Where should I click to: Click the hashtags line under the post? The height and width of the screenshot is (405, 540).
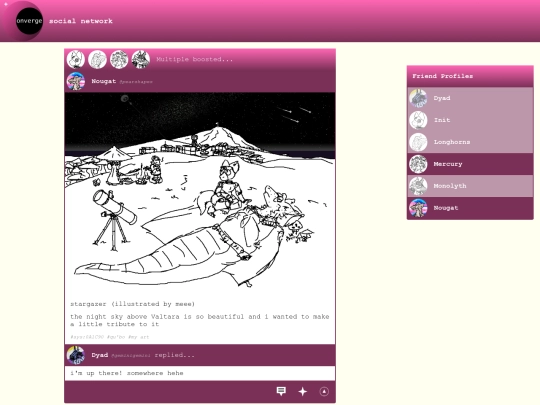click(x=110, y=337)
